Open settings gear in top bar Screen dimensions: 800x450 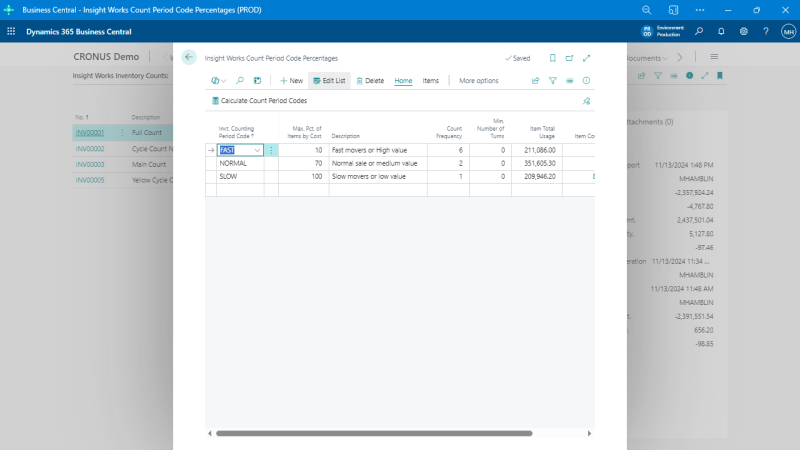coord(744,31)
